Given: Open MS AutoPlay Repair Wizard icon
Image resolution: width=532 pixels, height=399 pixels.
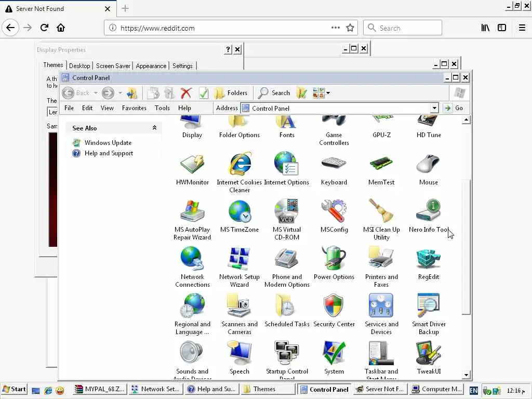Looking at the screenshot, I should [192, 220].
